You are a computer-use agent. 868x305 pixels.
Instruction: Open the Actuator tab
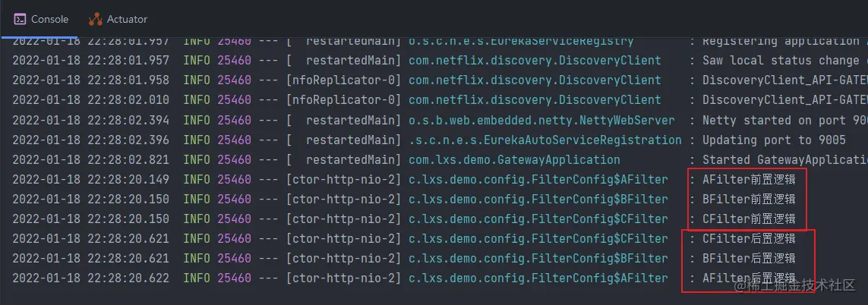[118, 20]
